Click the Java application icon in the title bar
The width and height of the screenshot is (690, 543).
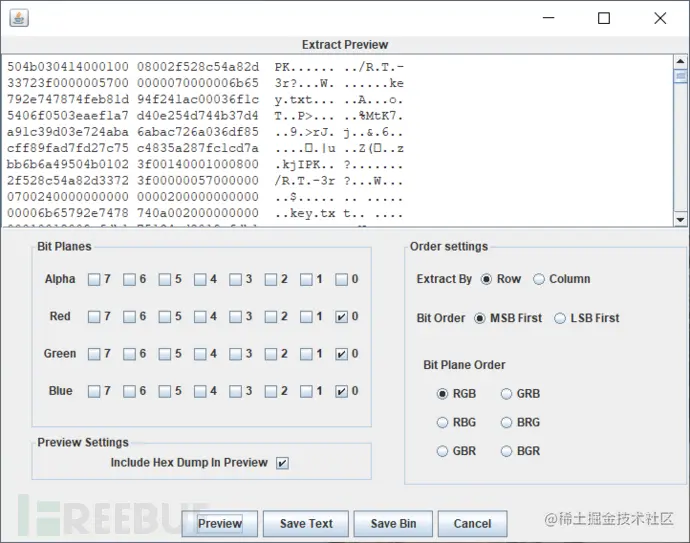click(x=19, y=18)
